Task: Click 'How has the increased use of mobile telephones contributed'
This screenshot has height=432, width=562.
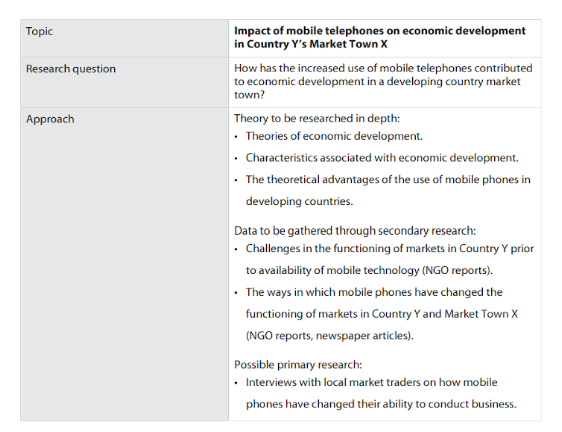Action: pos(383,68)
